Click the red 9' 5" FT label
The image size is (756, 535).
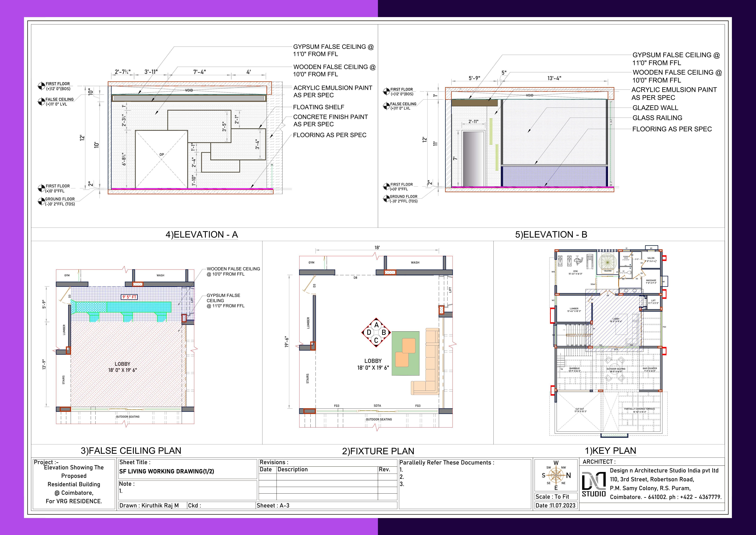tap(129, 297)
